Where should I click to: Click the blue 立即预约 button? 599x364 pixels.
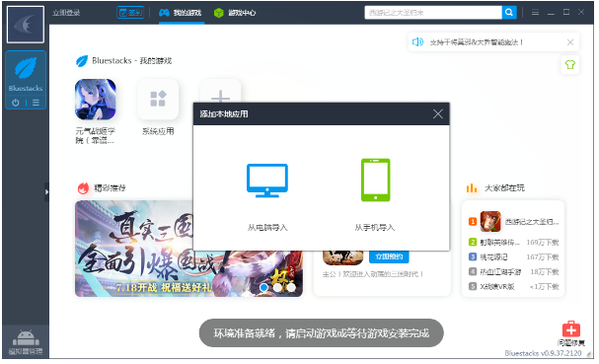coord(389,256)
